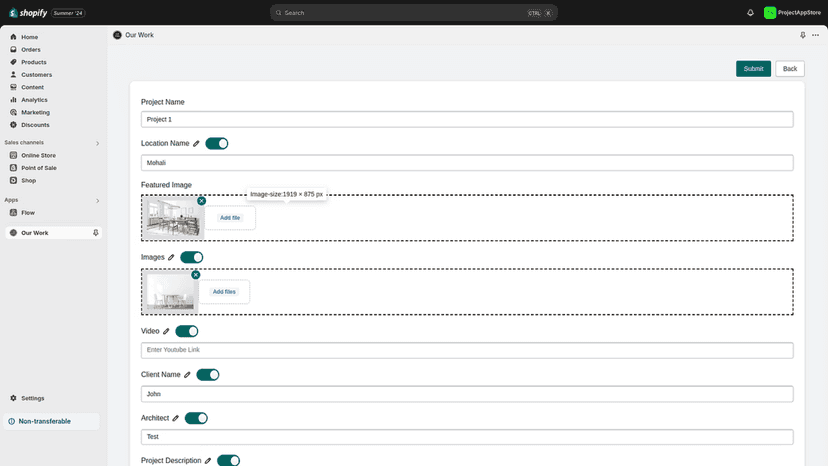Edit the Client Name label with pencil icon
Screen dimensions: 828x466
[187, 375]
